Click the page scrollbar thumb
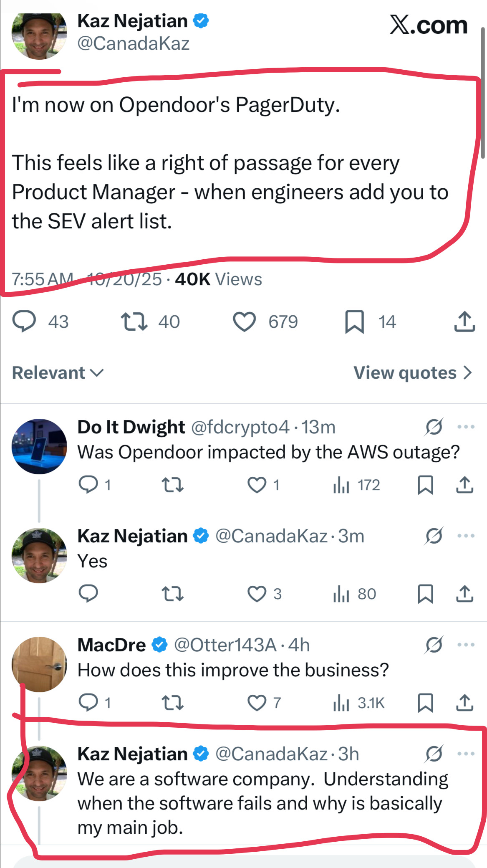This screenshot has width=487, height=868. coord(483,92)
